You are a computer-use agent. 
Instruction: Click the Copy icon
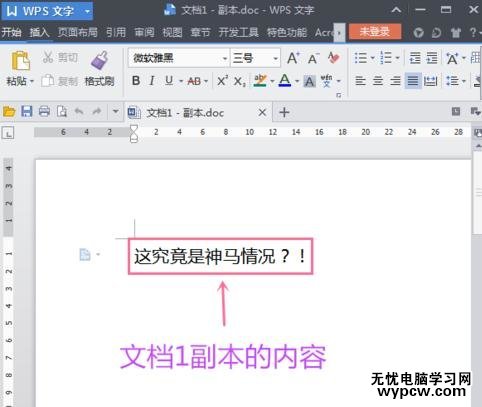click(48, 81)
